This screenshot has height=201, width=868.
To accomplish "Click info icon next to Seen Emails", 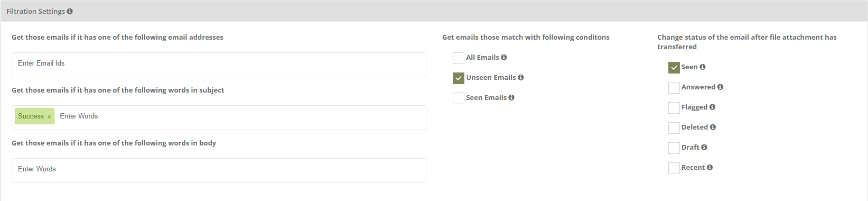I will point(511,97).
